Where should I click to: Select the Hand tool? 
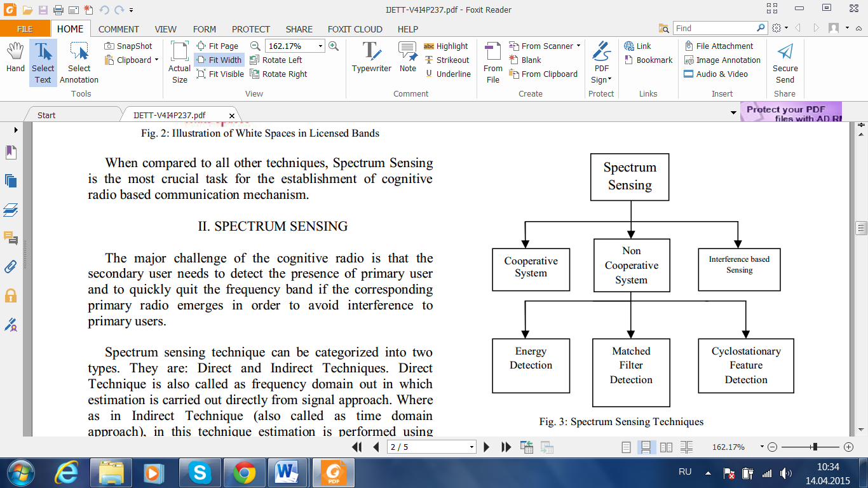[15, 58]
